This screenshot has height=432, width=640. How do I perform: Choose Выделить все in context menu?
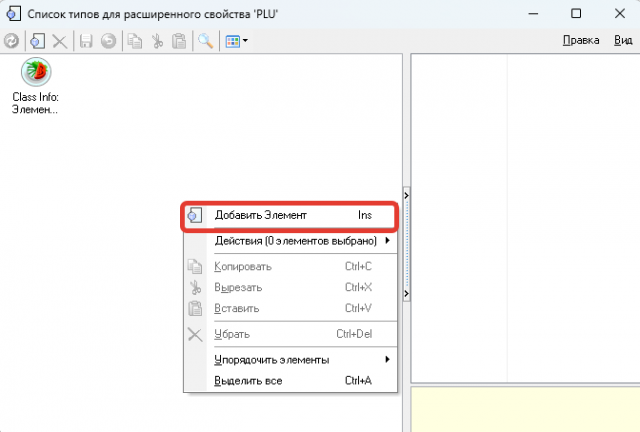(x=290, y=381)
